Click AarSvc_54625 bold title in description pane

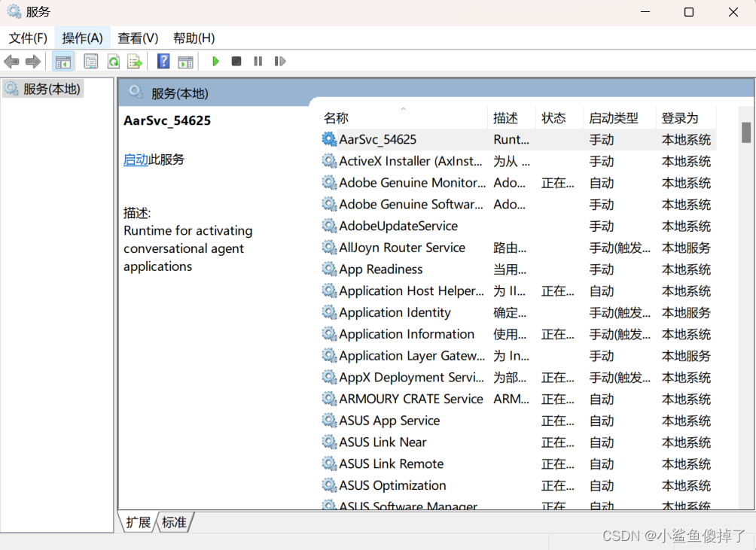[x=167, y=120]
